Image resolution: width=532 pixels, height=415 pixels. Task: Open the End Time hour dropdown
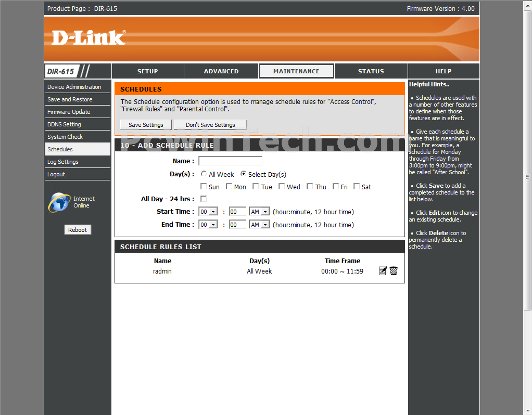pos(208,225)
